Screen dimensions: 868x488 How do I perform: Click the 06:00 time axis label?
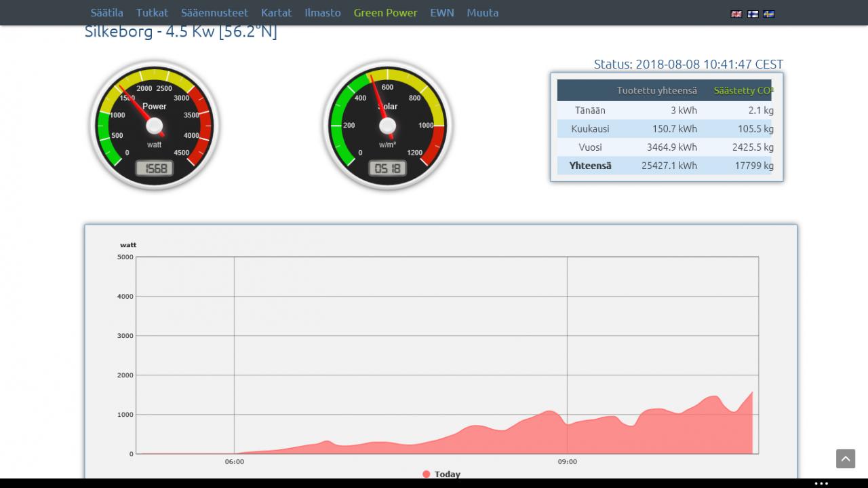(235, 462)
